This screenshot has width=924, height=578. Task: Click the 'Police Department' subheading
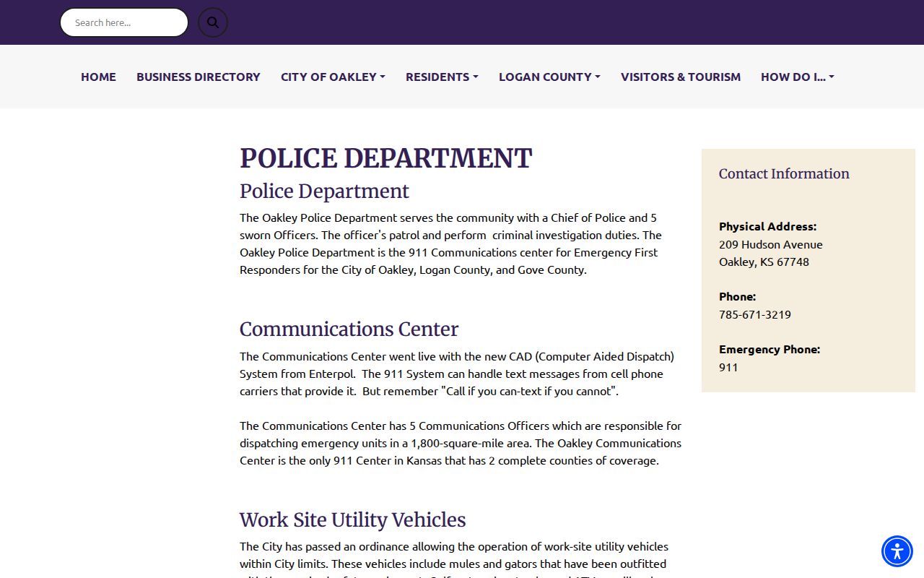click(324, 191)
